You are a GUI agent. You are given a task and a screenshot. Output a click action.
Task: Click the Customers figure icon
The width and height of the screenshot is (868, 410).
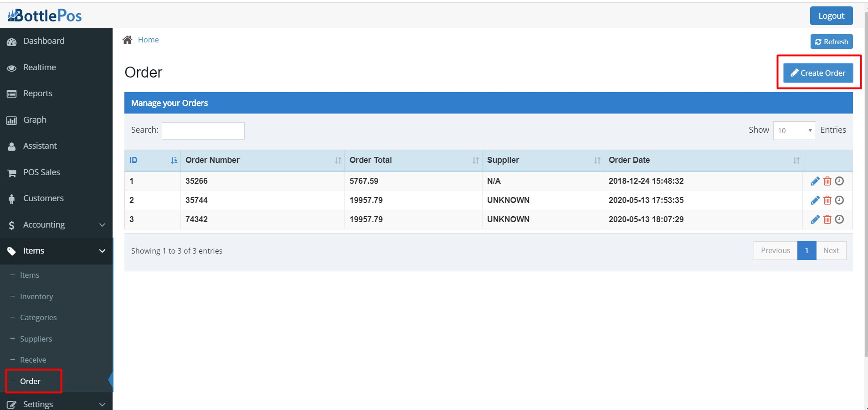click(x=12, y=199)
